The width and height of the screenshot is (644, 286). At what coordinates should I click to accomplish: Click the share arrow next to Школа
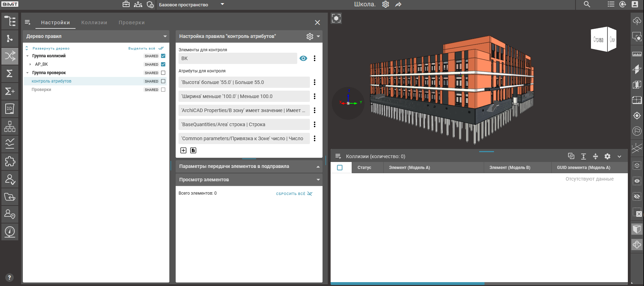(398, 5)
